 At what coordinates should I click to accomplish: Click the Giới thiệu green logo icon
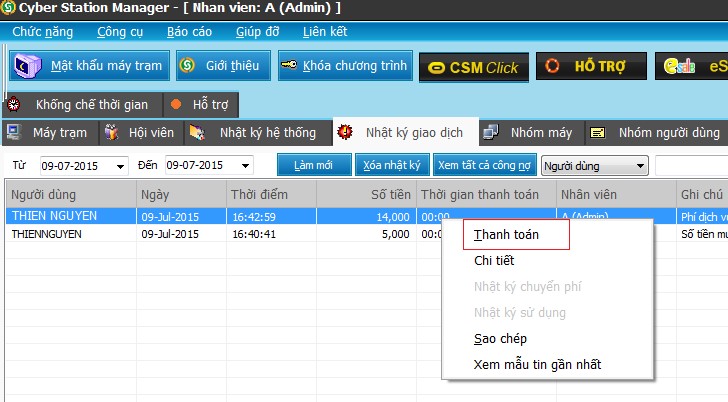(x=187, y=67)
